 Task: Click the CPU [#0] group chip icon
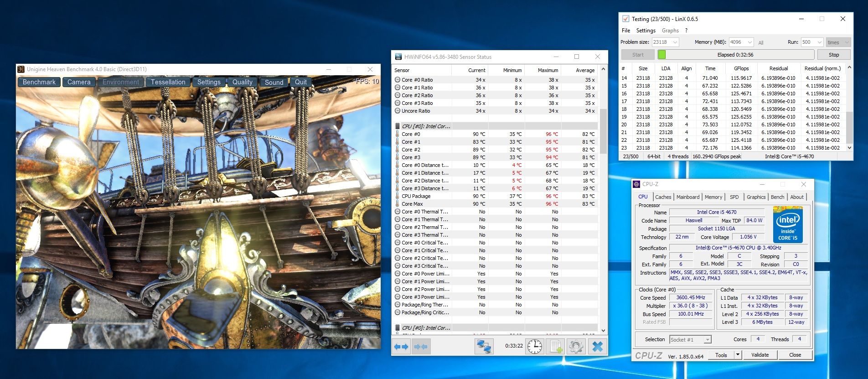pos(398,126)
